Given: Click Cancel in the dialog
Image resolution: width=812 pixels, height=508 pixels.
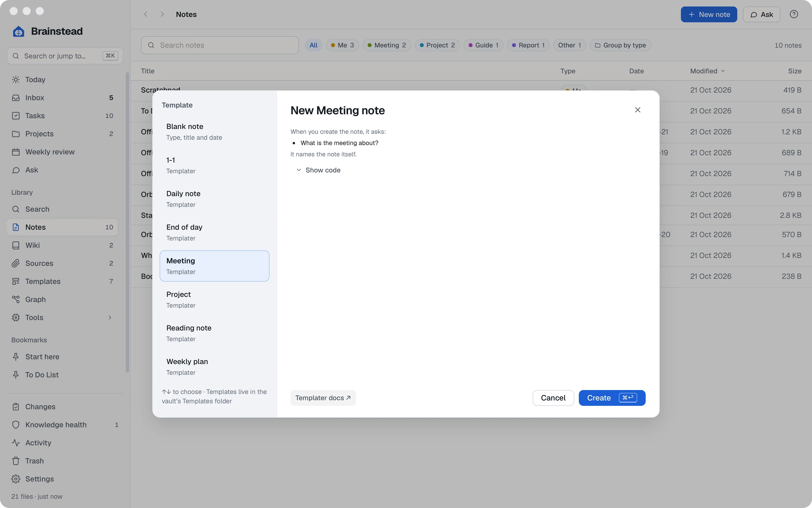Looking at the screenshot, I should coord(553,398).
